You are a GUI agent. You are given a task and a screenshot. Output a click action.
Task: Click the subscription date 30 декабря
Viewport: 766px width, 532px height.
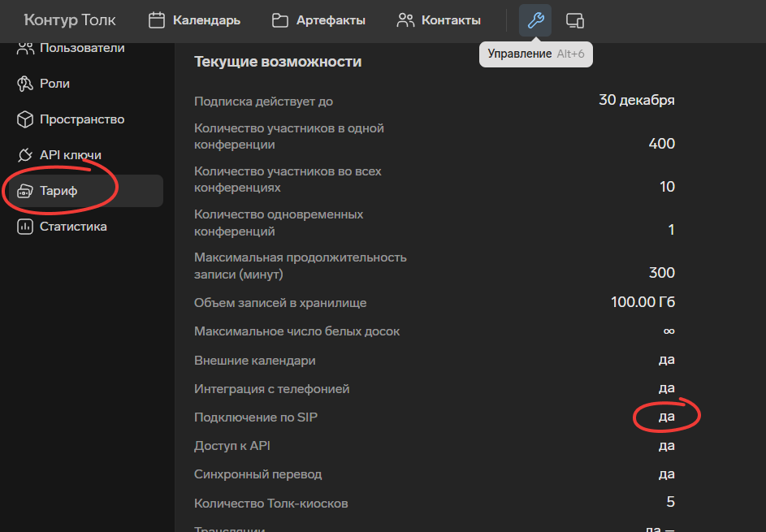tap(637, 100)
